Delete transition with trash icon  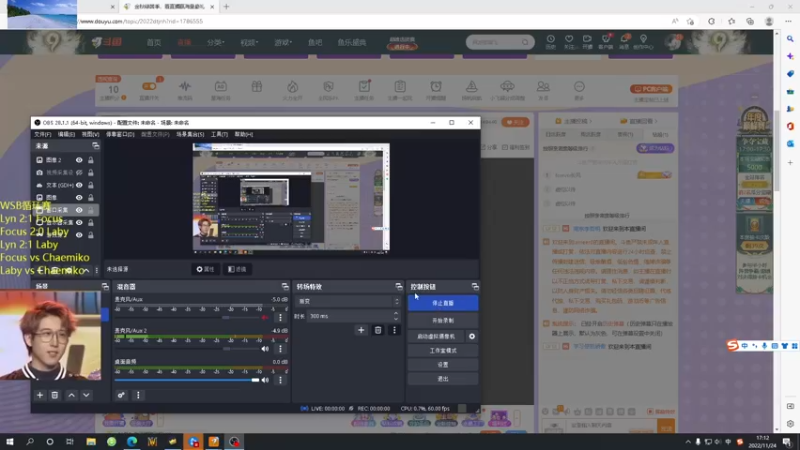pos(378,330)
